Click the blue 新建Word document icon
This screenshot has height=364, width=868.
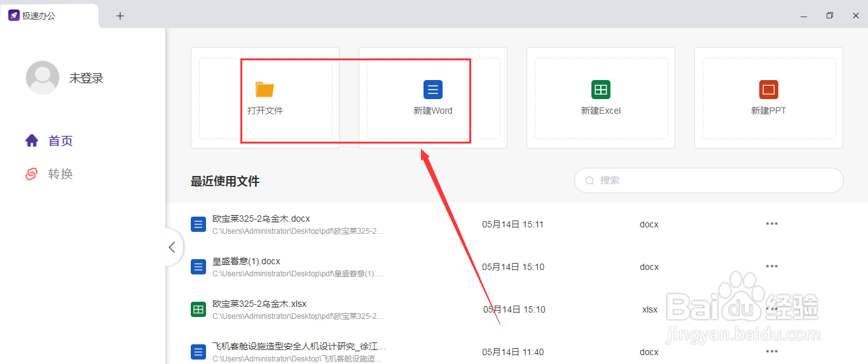click(433, 90)
